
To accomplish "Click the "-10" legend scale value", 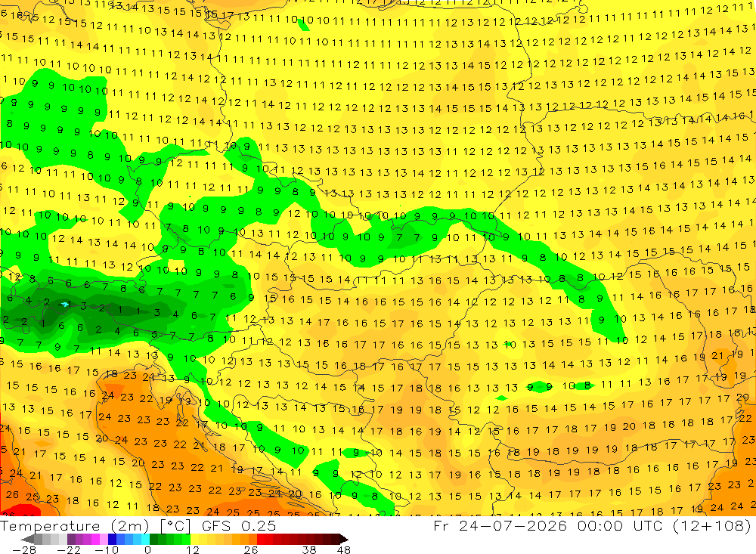I will [107, 550].
